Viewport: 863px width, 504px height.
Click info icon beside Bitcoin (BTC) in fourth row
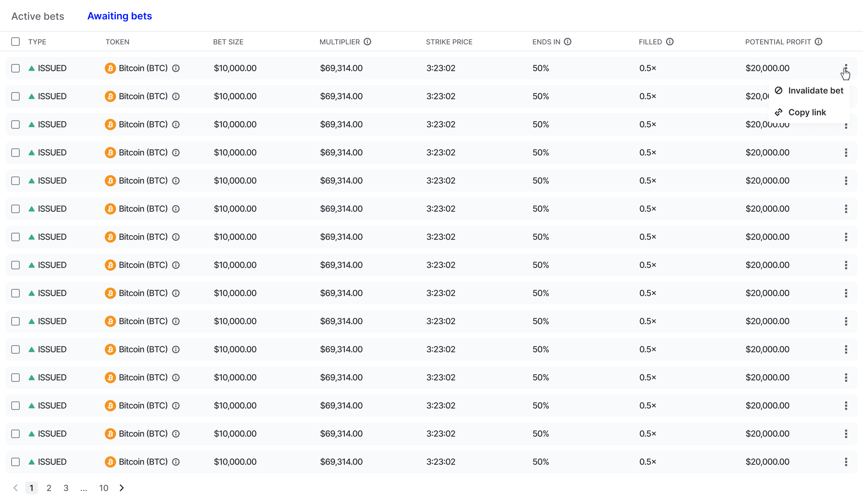pyautogui.click(x=176, y=153)
